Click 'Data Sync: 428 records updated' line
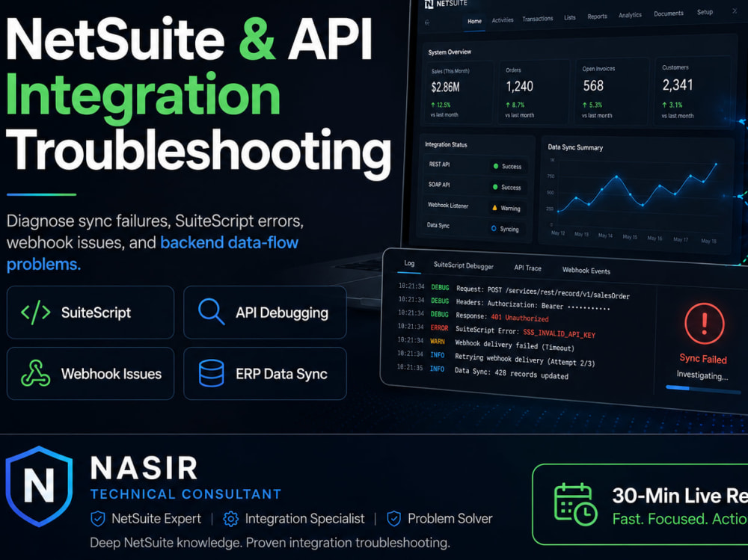 (511, 372)
